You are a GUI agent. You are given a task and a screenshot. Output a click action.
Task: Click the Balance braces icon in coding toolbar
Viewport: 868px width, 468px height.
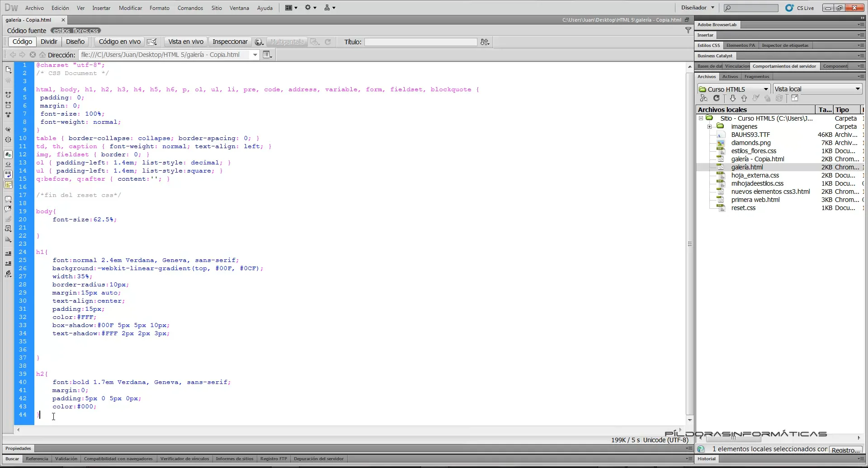8,140
